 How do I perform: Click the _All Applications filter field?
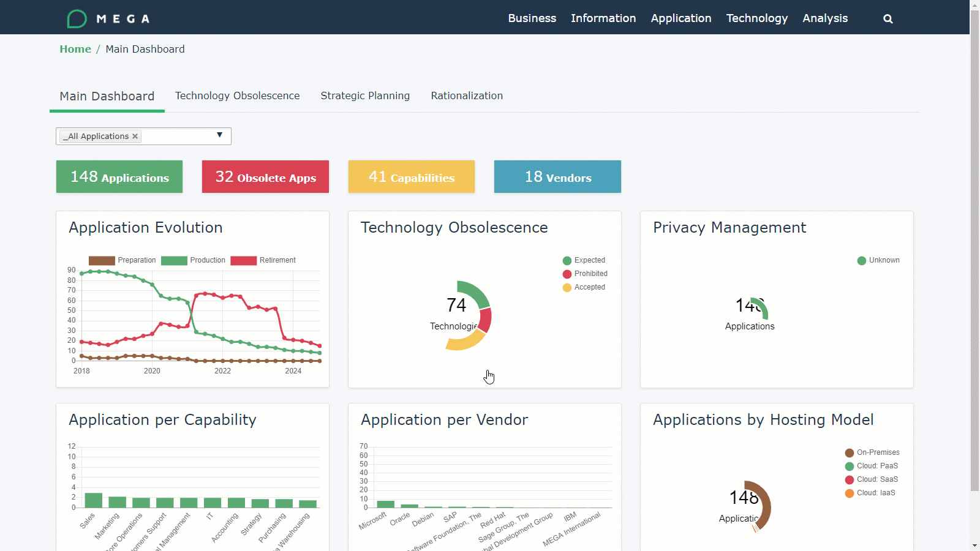pyautogui.click(x=143, y=136)
